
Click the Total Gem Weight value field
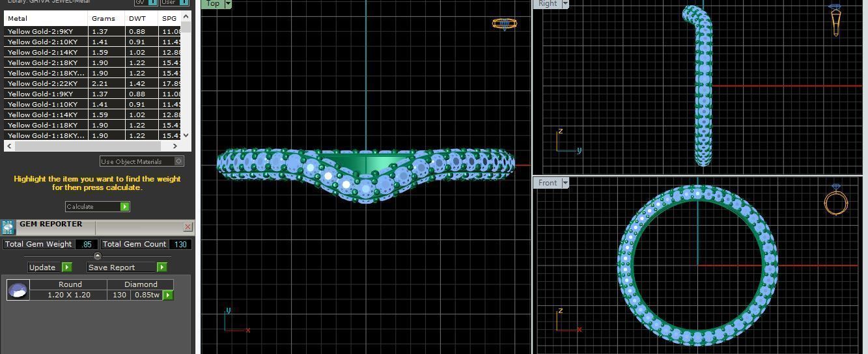pyautogui.click(x=86, y=244)
